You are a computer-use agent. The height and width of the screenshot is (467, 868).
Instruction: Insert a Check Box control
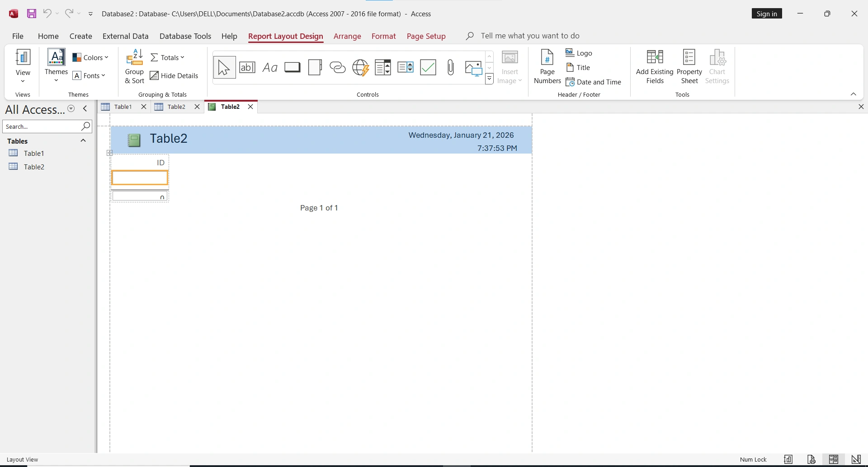point(428,67)
